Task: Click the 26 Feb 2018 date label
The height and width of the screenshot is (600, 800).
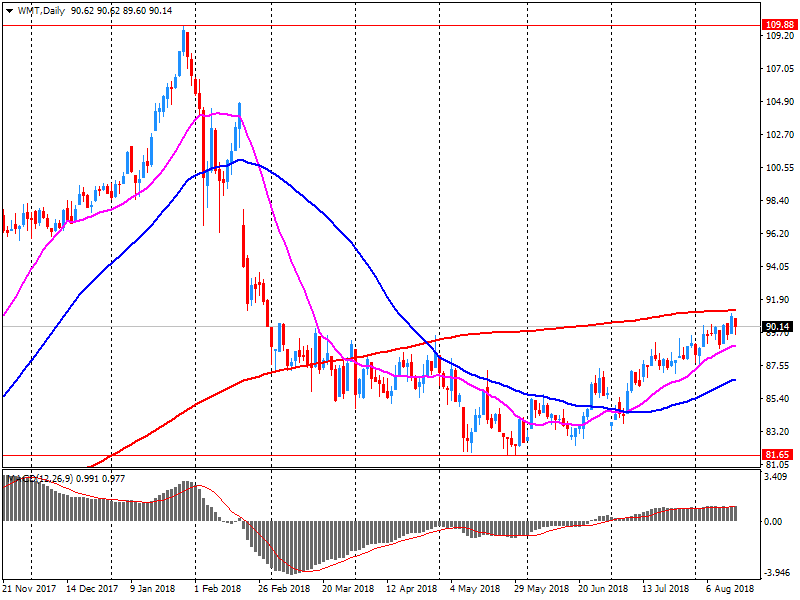Action: [284, 588]
